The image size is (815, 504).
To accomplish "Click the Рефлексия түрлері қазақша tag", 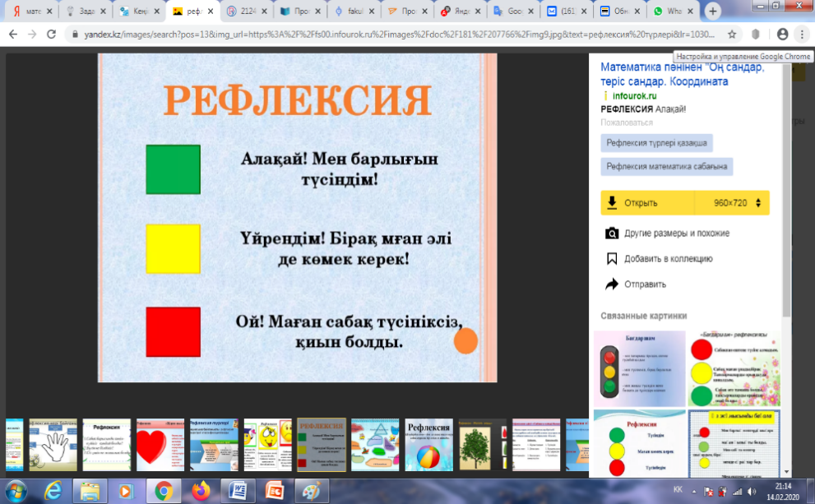I will point(655,142).
